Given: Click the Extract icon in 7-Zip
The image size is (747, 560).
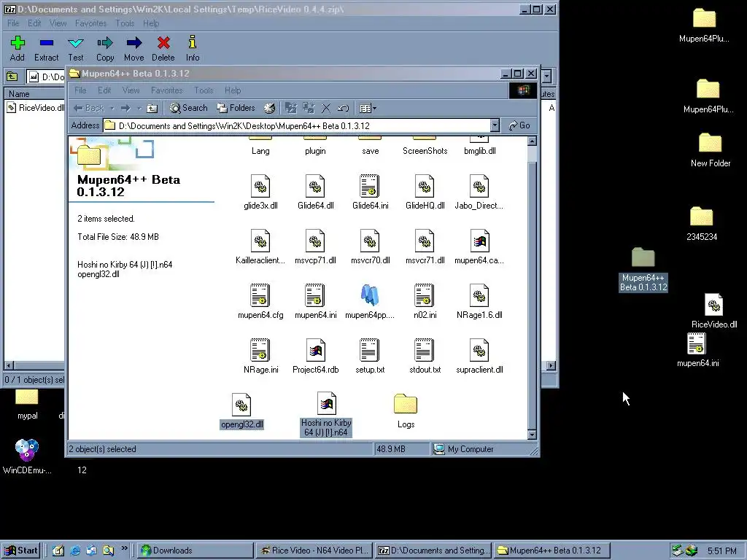Looking at the screenshot, I should click(x=46, y=48).
